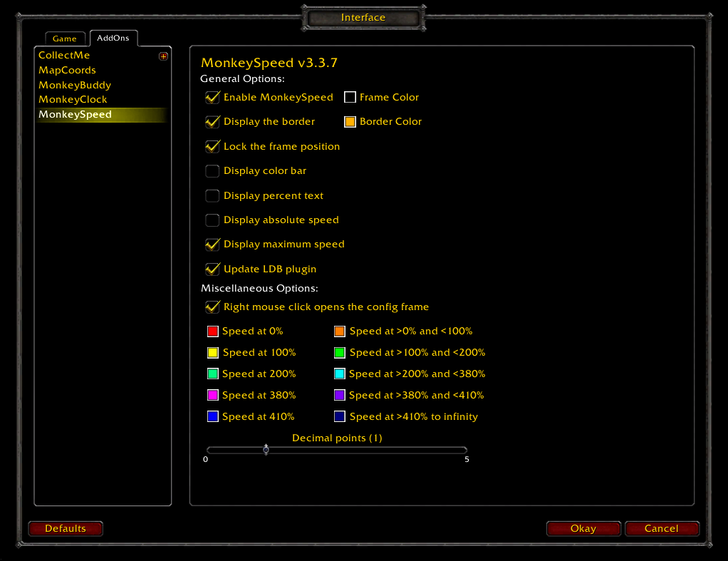Confirm settings with Okay button

pyautogui.click(x=583, y=528)
